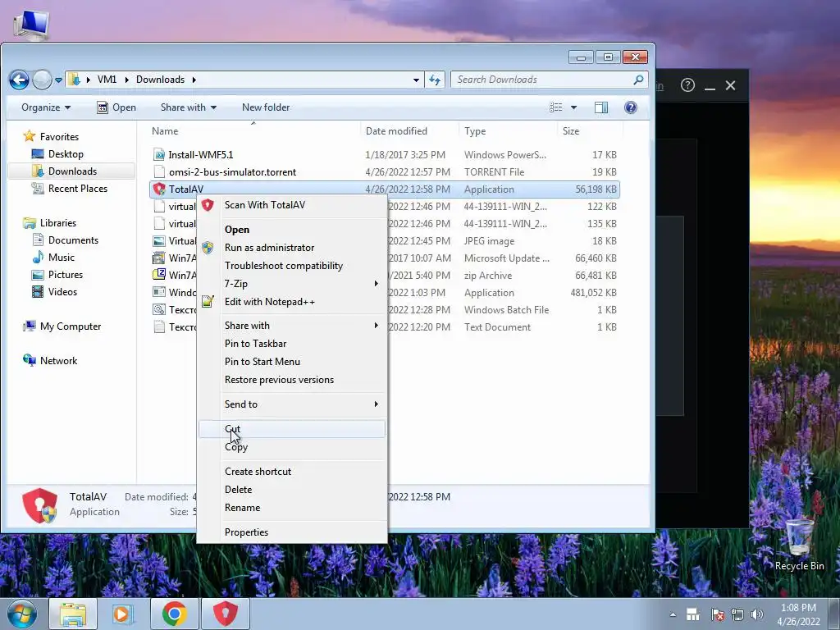Click the refresh button beside the address bar
Image resolution: width=840 pixels, height=630 pixels.
(435, 80)
